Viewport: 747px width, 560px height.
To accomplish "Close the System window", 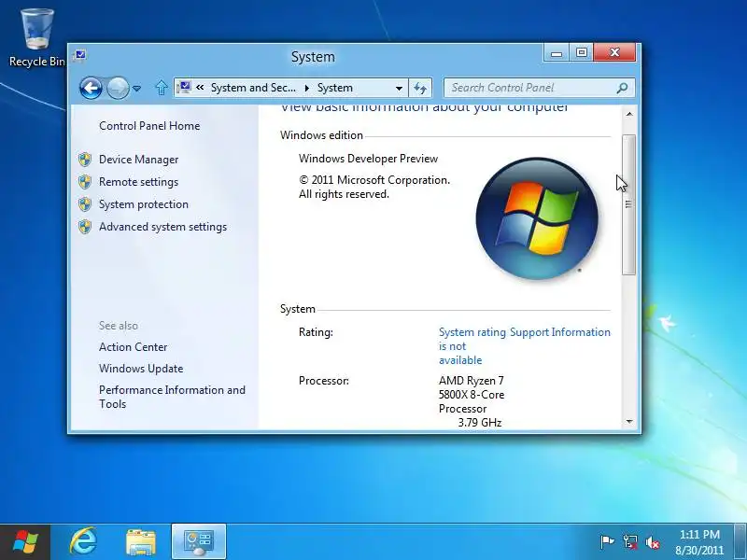I will click(614, 53).
